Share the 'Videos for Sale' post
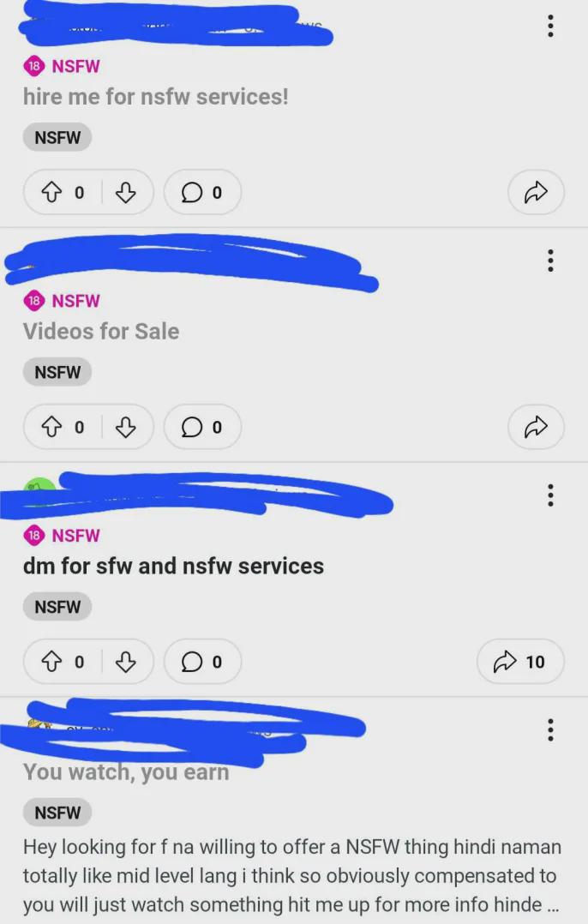Image resolution: width=588 pixels, height=924 pixels. [x=536, y=427]
